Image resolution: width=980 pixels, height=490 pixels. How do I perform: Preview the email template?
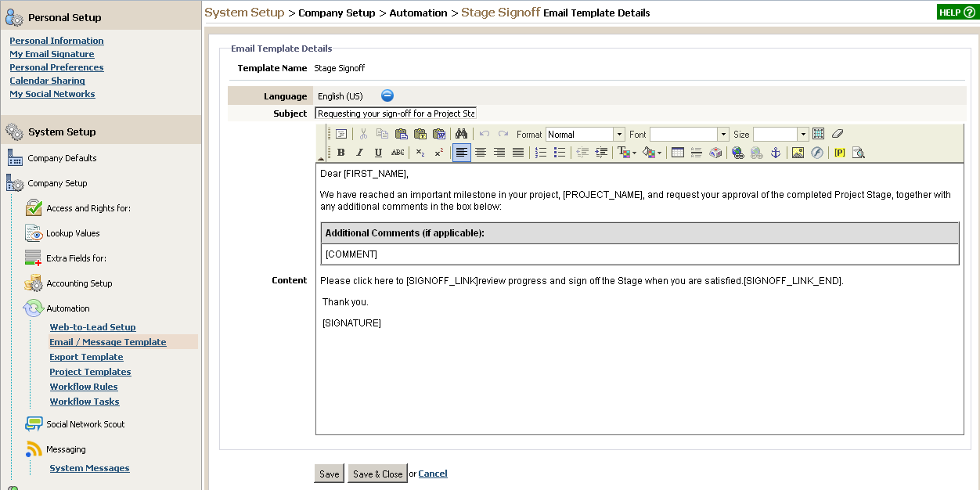(x=859, y=153)
